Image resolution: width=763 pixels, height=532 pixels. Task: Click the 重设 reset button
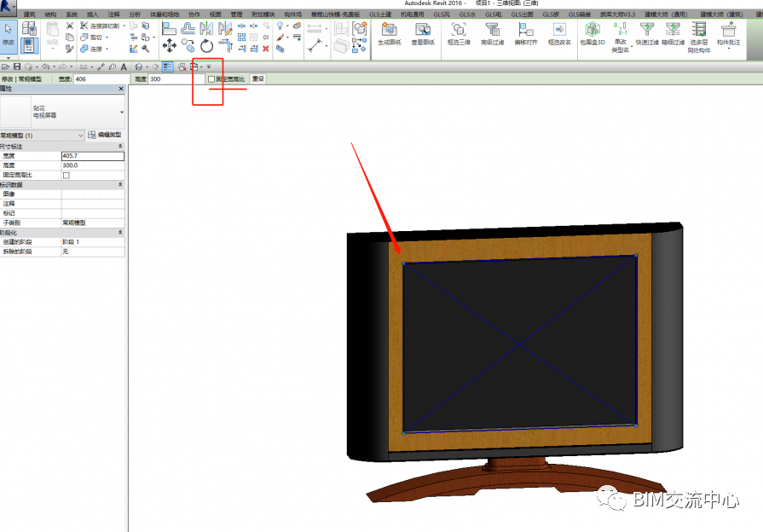click(x=258, y=78)
